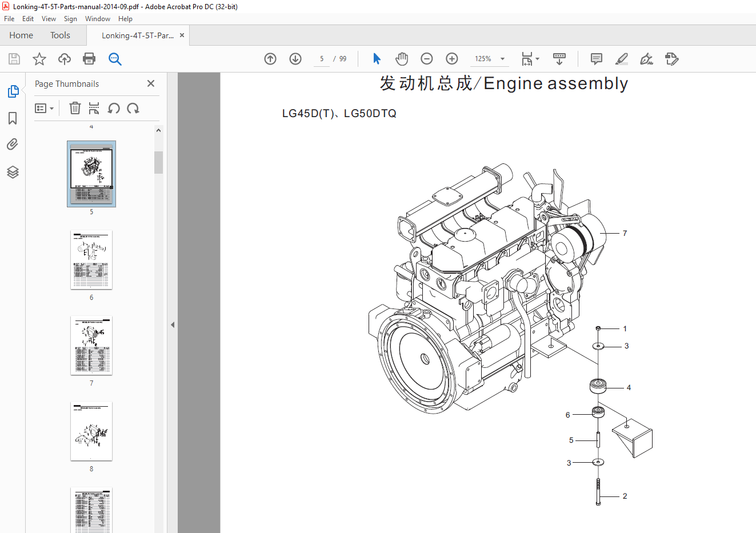756x533 pixels.
Task: Open the Sign menu
Action: pos(70,19)
